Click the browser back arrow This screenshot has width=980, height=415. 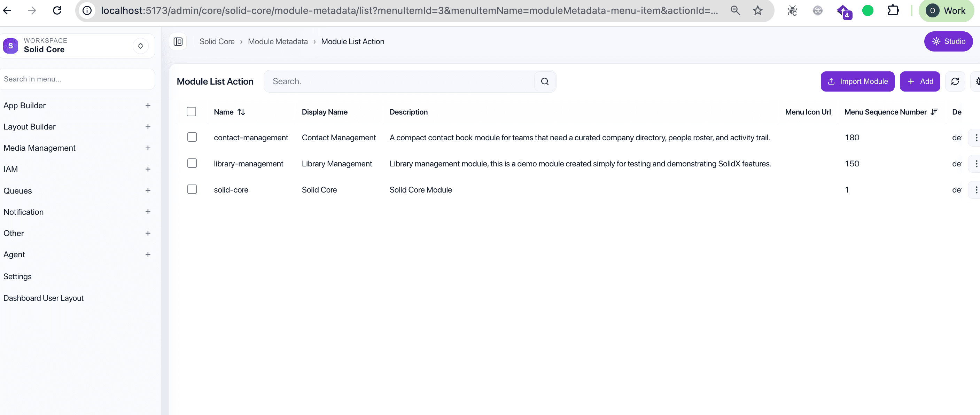(7, 10)
